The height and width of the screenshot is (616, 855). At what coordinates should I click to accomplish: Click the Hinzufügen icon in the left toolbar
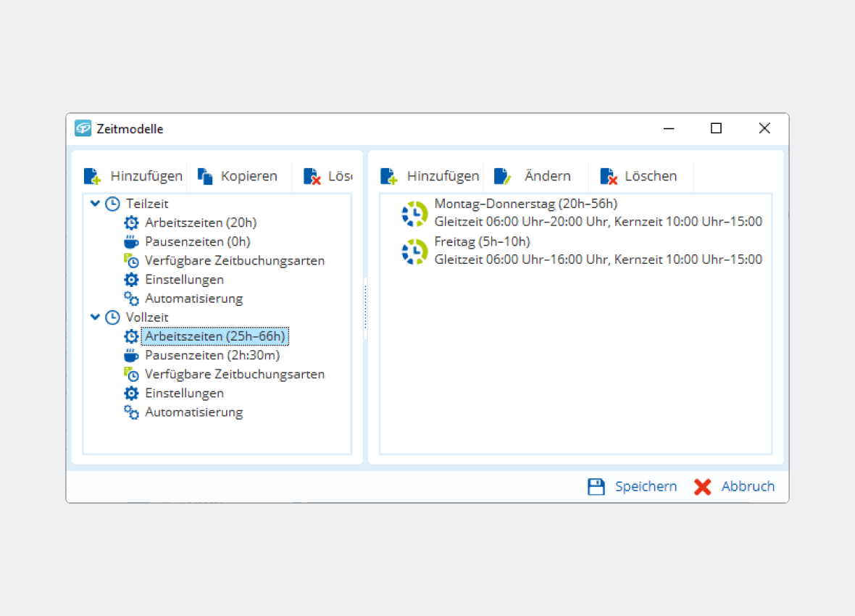point(92,176)
